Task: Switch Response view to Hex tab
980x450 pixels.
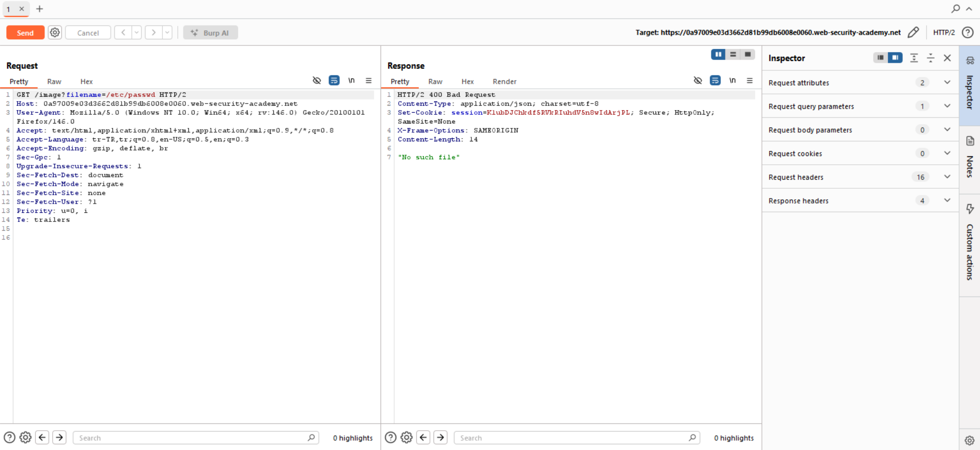Action: 467,82
